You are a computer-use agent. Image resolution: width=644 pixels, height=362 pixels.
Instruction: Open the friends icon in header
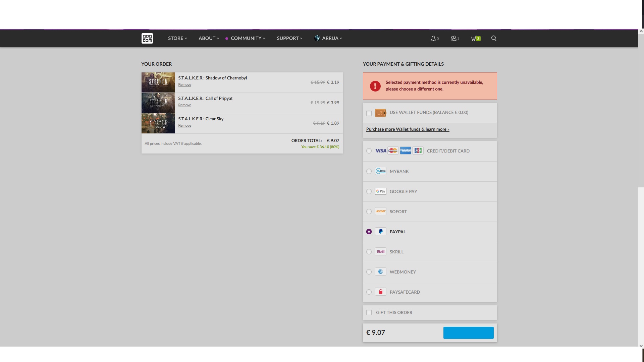pos(453,38)
